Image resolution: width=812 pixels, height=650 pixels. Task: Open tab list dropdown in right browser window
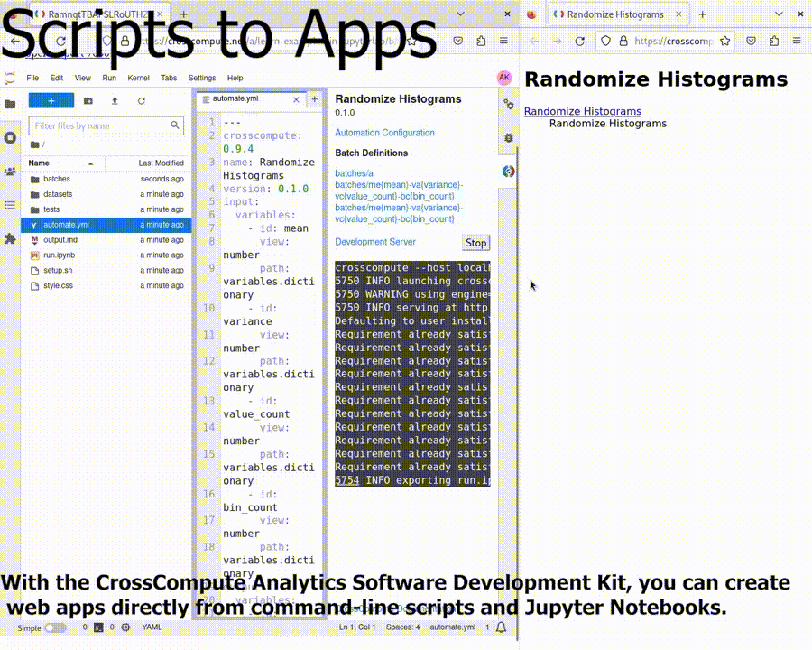click(x=779, y=14)
